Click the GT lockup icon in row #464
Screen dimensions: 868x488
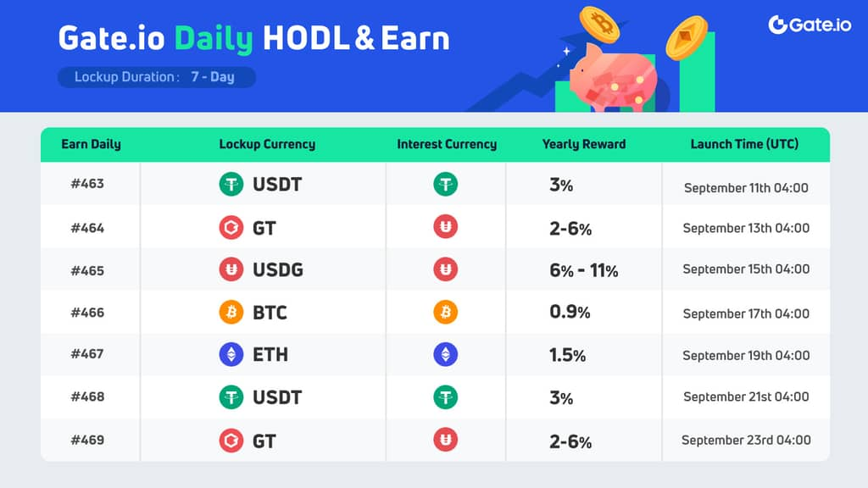pos(231,228)
